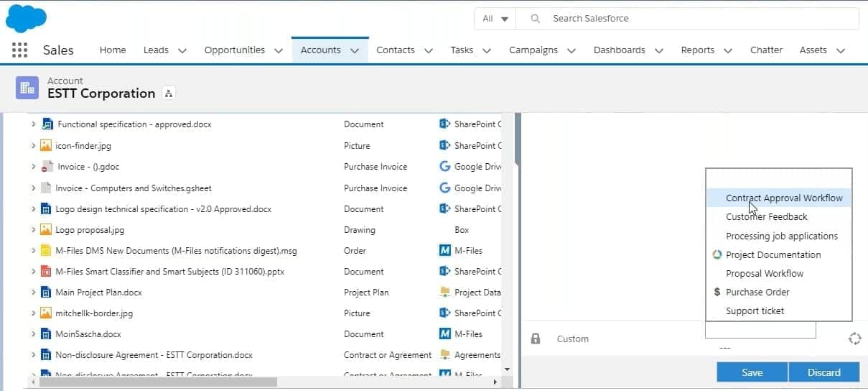Click the Save button
This screenshot has height=391, width=868.
[x=752, y=372]
